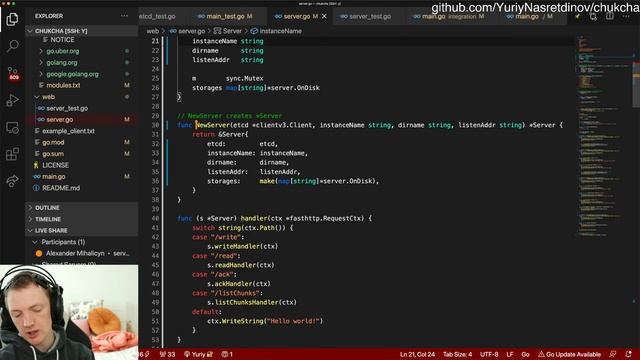This screenshot has height=360, width=640.
Task: Change Go language mode in status bar
Action: (x=525, y=354)
